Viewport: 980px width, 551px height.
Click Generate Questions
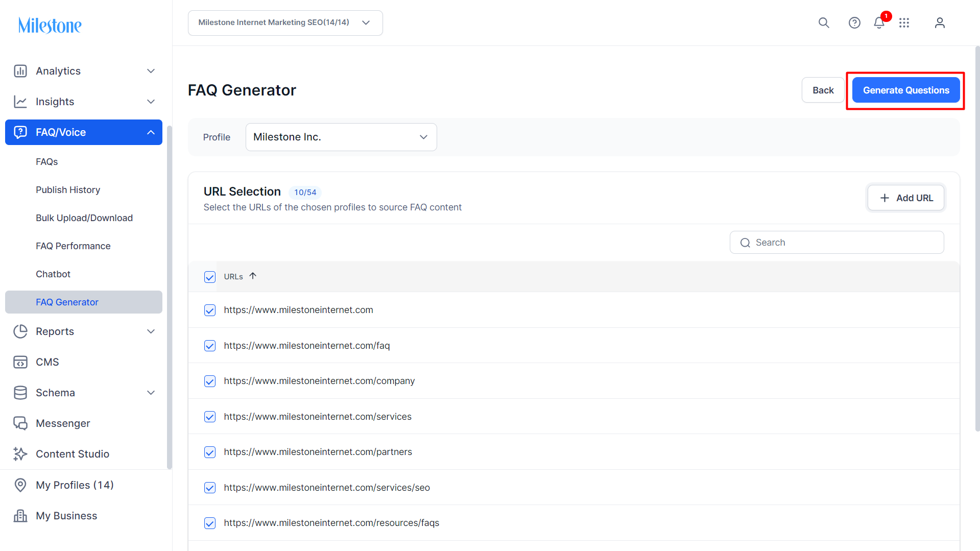click(x=906, y=90)
